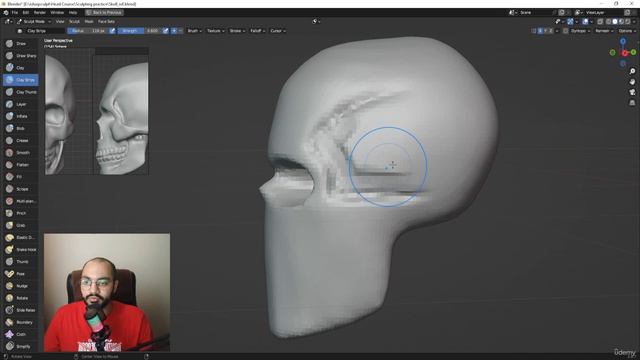Image resolution: width=640 pixels, height=360 pixels.
Task: Open the File menu
Action: (15, 13)
